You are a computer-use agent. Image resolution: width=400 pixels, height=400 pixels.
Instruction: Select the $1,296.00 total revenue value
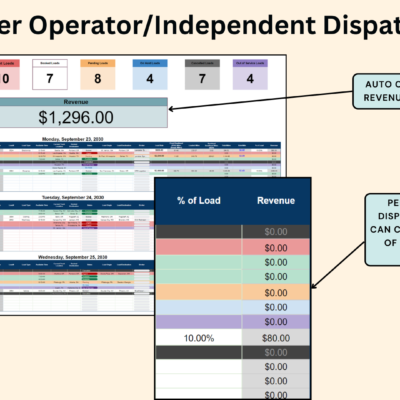click(76, 117)
